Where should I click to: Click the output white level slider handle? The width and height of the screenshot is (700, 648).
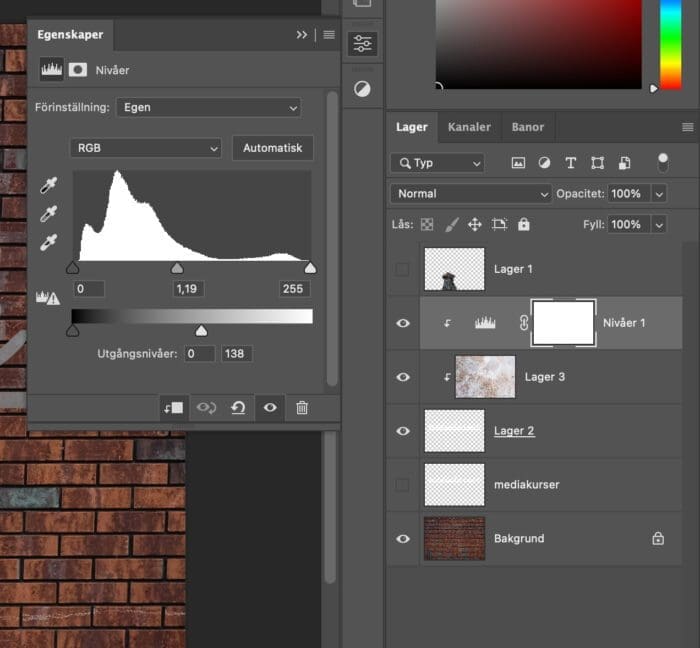pyautogui.click(x=201, y=330)
